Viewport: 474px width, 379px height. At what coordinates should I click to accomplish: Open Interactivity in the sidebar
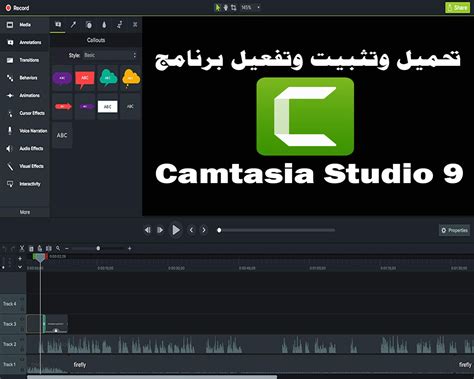(25, 184)
